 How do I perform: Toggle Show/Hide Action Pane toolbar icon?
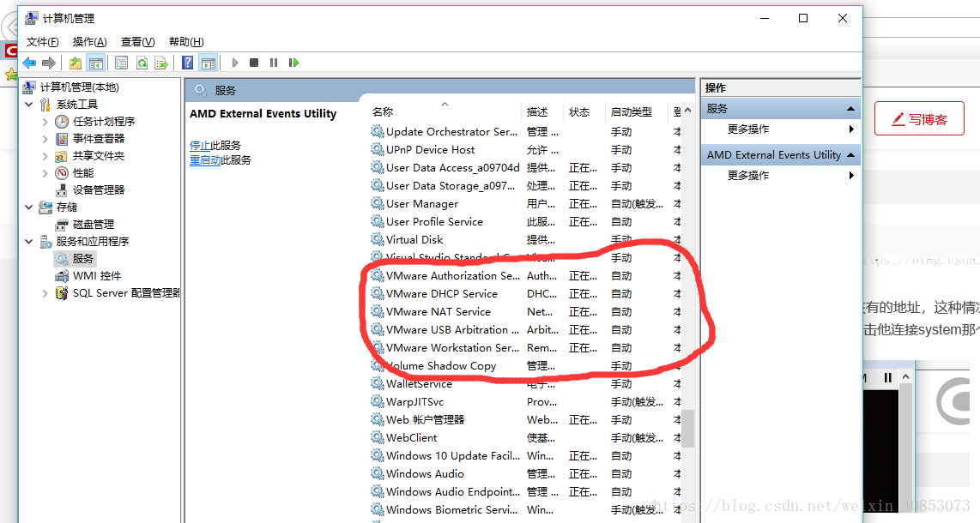[x=209, y=63]
